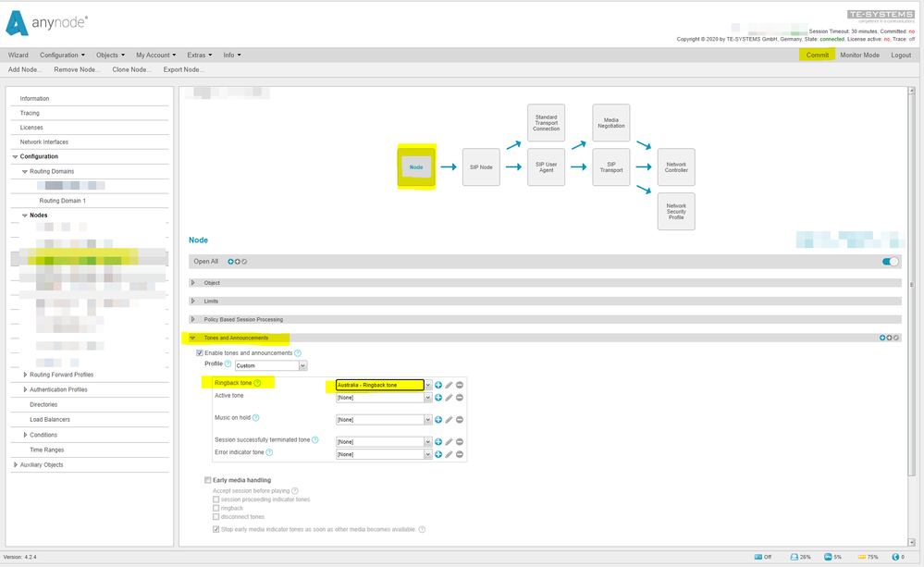Click status bar icon showing 26%
Screen dimensions: 924x567
(x=794, y=557)
